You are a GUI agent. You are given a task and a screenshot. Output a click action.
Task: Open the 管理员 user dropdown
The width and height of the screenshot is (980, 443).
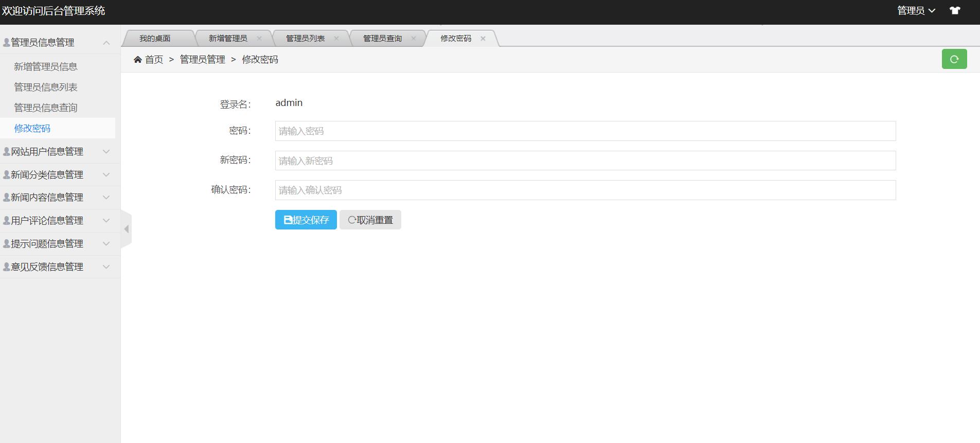click(x=916, y=11)
